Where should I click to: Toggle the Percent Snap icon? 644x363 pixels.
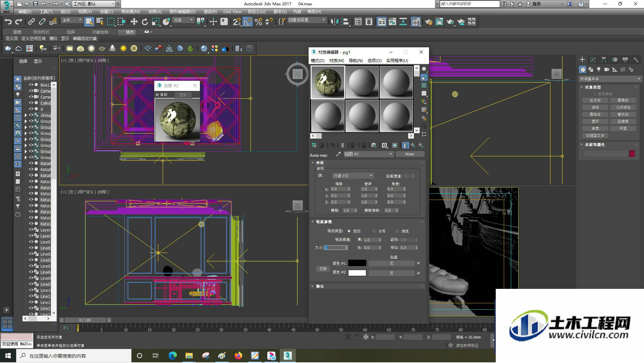[x=258, y=22]
